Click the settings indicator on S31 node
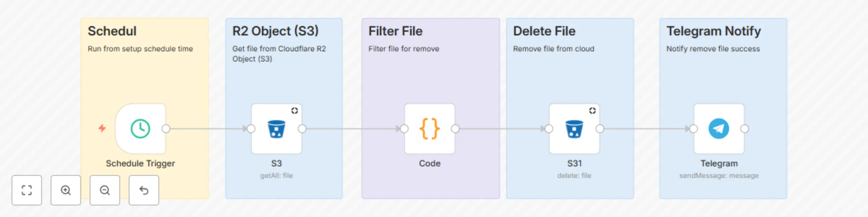 click(592, 111)
